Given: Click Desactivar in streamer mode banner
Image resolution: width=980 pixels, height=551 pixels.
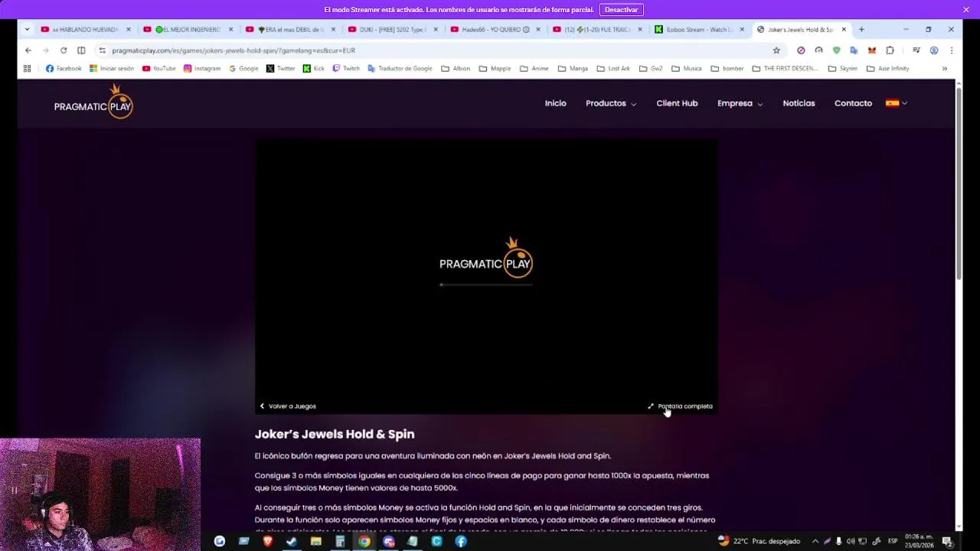Looking at the screenshot, I should pyautogui.click(x=621, y=10).
